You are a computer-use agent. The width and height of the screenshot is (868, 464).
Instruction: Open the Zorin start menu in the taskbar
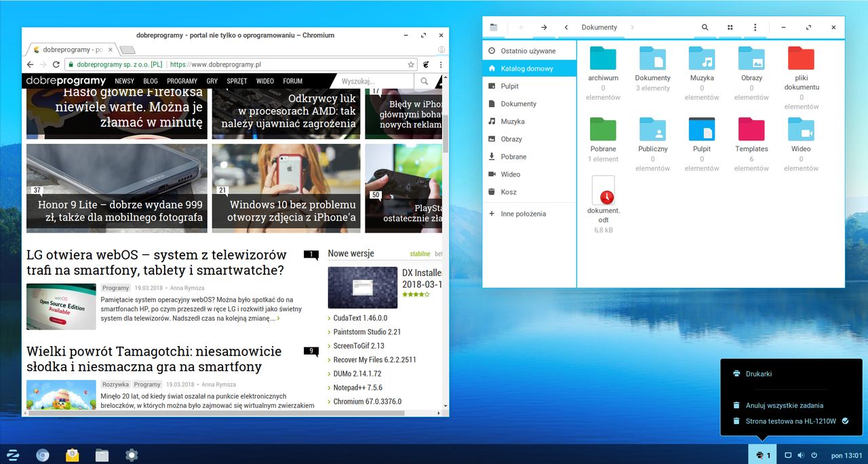click(12, 455)
